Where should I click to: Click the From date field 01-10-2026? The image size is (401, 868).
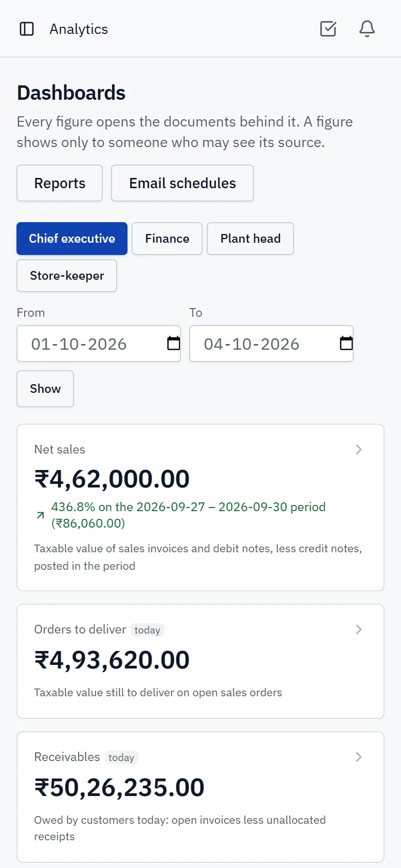coord(99,343)
